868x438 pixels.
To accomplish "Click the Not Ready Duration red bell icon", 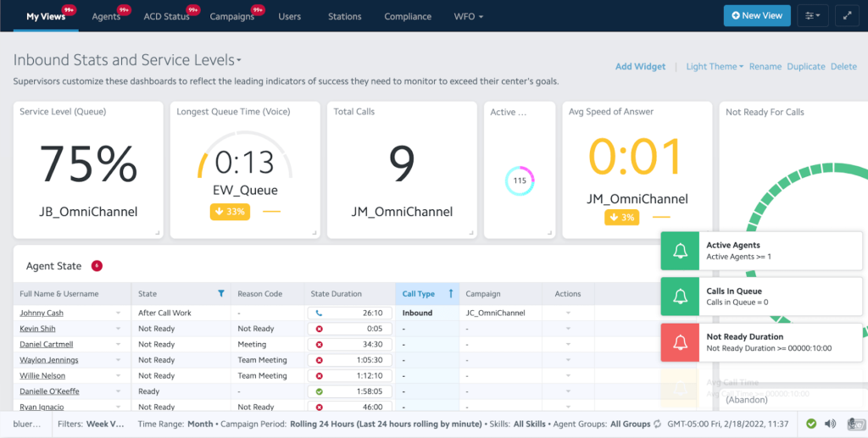I will [x=680, y=342].
